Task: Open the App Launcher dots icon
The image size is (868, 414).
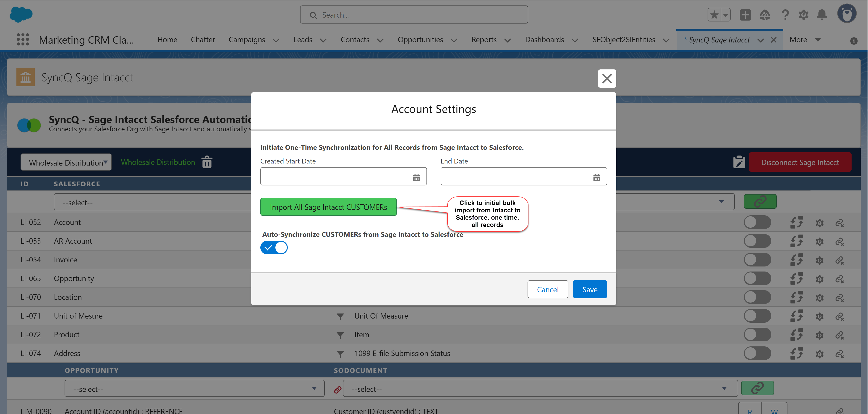Action: point(23,40)
